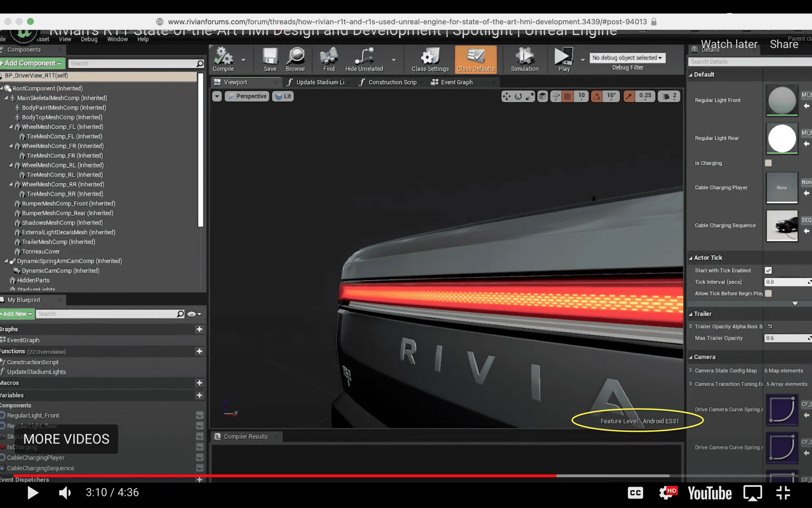Add new variable with plus icon
The width and height of the screenshot is (812, 508).
coord(199,395)
